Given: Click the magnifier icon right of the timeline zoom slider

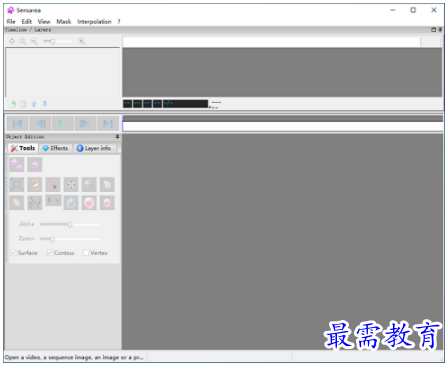Looking at the screenshot, I should 81,41.
